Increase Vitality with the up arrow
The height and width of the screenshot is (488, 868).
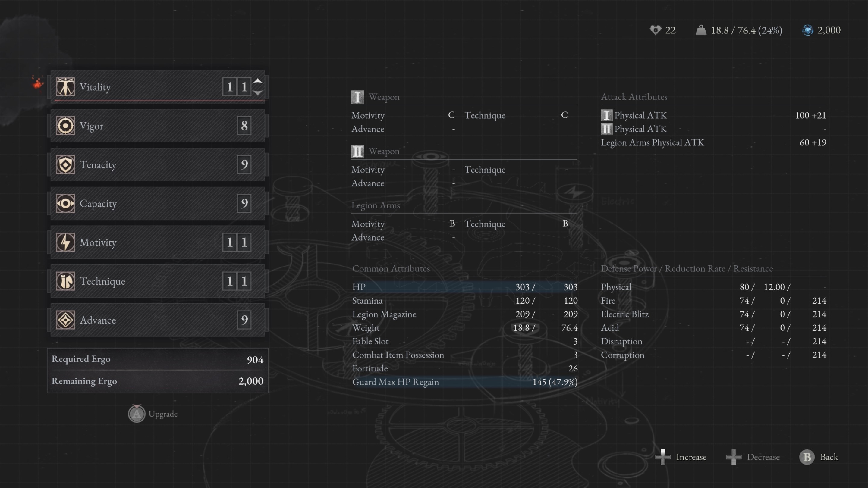[x=258, y=81]
